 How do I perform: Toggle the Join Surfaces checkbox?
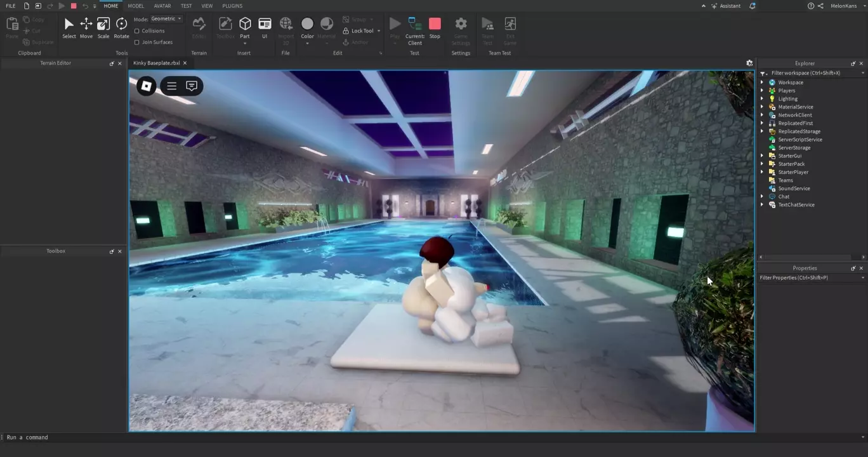pyautogui.click(x=137, y=43)
